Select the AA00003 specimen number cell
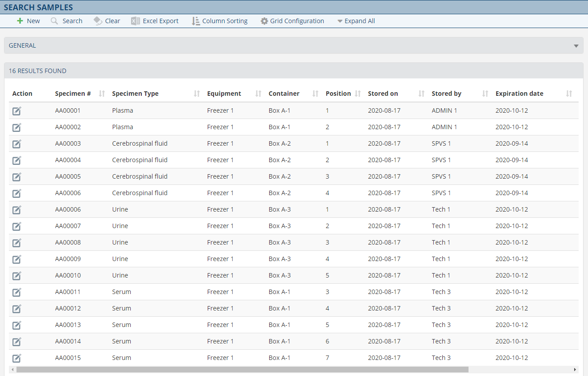 pyautogui.click(x=68, y=143)
